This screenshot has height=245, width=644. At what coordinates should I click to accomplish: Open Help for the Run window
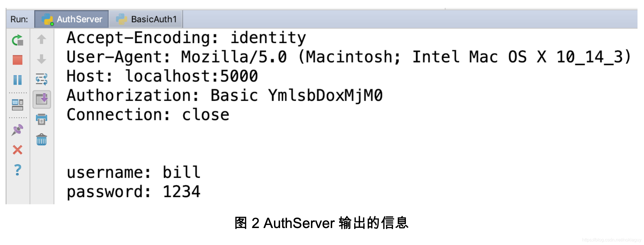pos(18,170)
